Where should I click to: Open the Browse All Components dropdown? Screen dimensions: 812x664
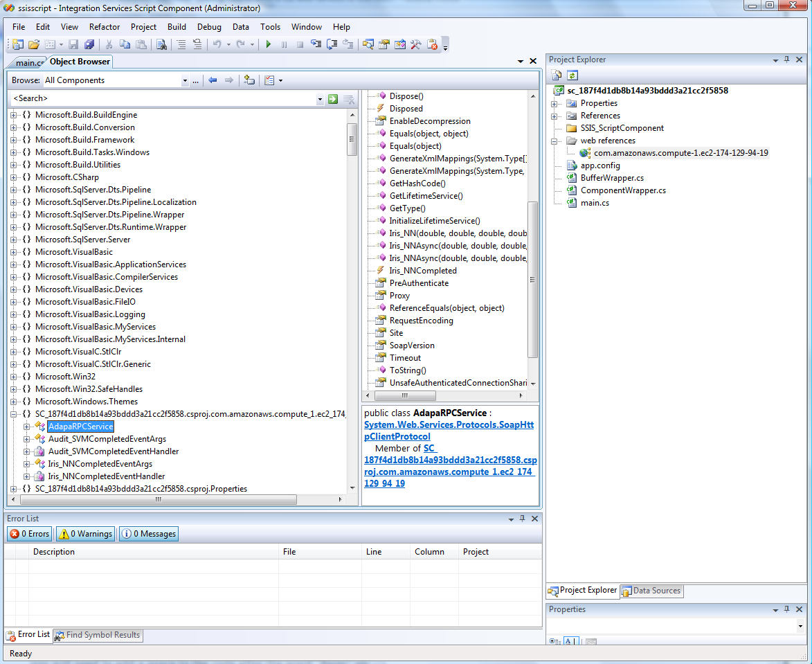(x=185, y=80)
